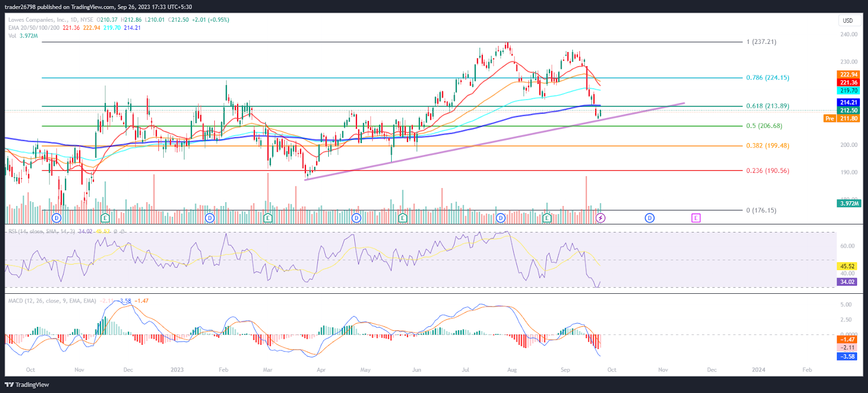868x393 pixels.
Task: Select the yellow 45.52 RSI scale tag
Action: click(847, 267)
